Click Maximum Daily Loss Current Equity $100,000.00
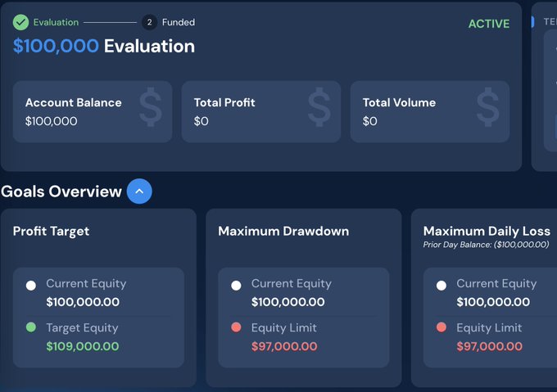 493,302
